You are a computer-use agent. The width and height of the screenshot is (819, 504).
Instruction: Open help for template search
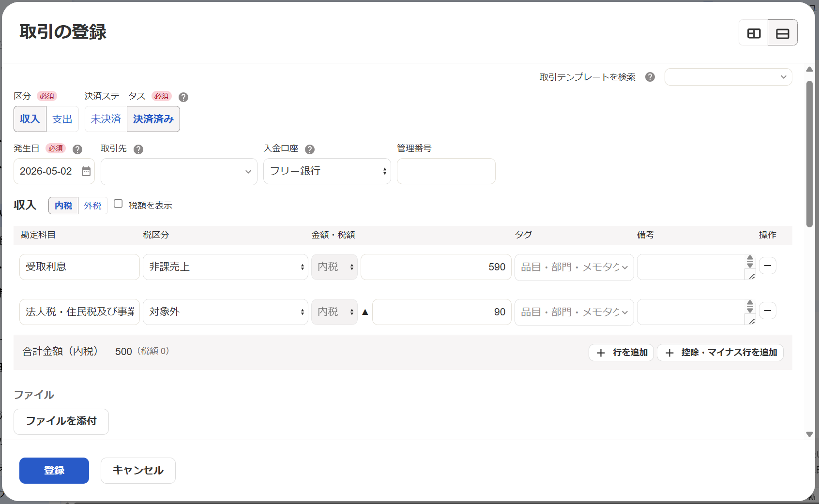(650, 77)
